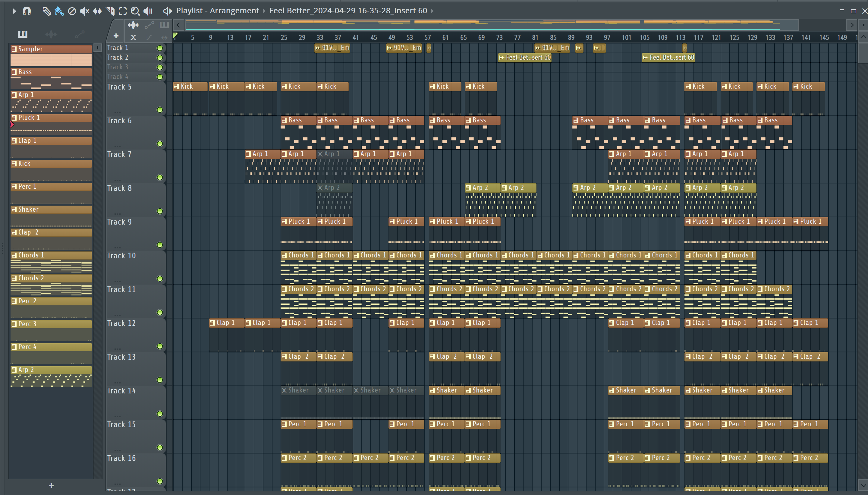
Task: Click bar 73 on the timeline ruler
Action: [499, 37]
